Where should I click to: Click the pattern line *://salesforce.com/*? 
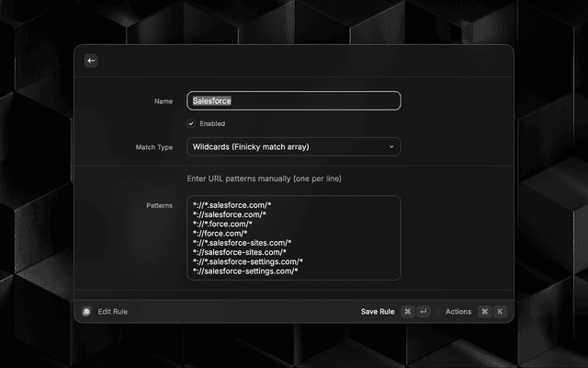tap(230, 214)
